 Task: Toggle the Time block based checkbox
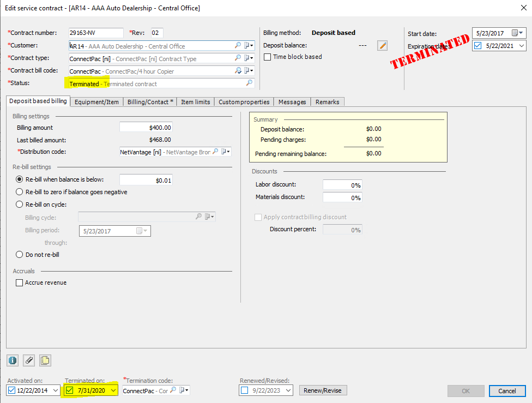click(x=267, y=57)
